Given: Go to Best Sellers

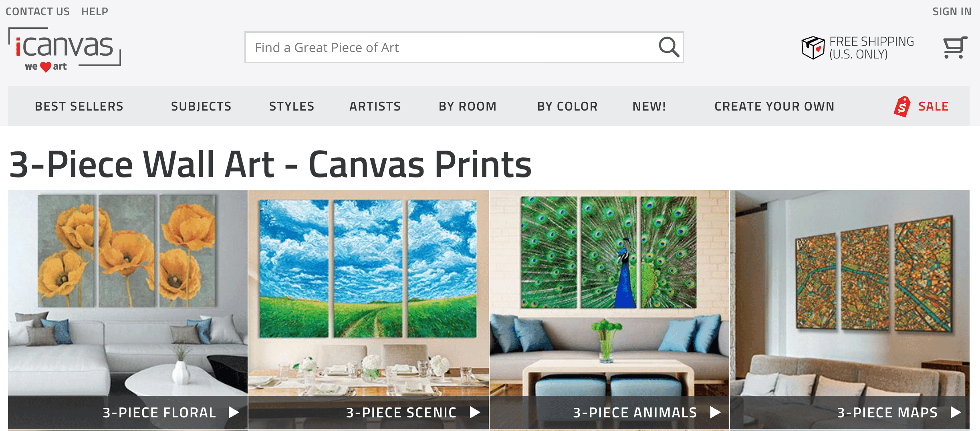Looking at the screenshot, I should (x=79, y=106).
